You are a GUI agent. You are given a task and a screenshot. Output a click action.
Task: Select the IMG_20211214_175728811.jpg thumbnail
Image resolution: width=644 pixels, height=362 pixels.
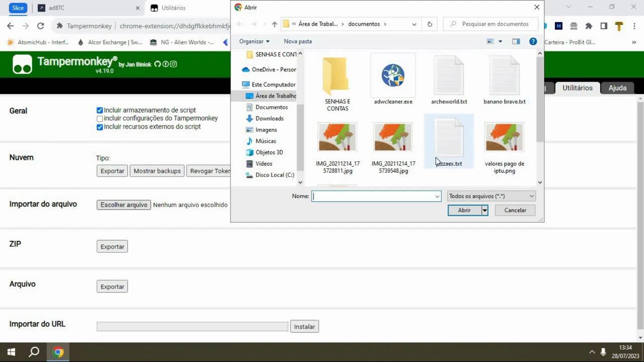(x=338, y=136)
